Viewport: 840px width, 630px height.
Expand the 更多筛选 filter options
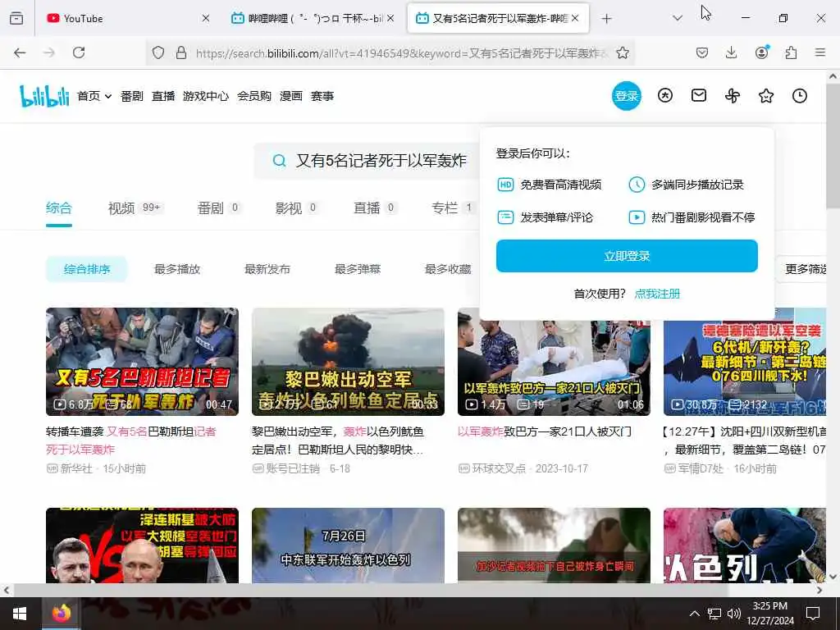tap(802, 269)
